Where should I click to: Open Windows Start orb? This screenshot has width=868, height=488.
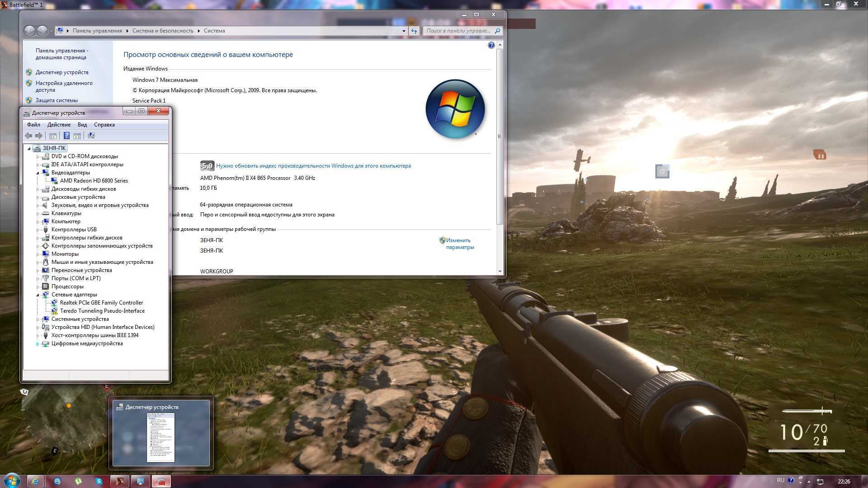point(12,481)
